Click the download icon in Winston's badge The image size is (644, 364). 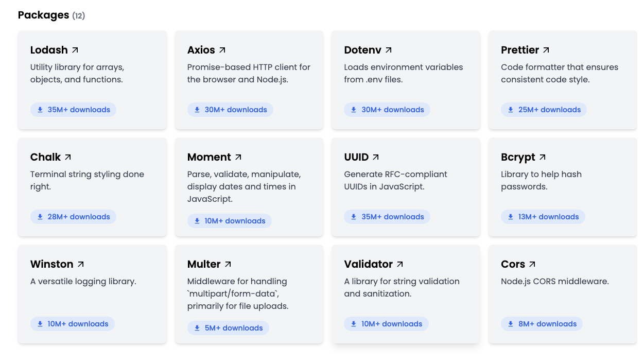point(40,324)
